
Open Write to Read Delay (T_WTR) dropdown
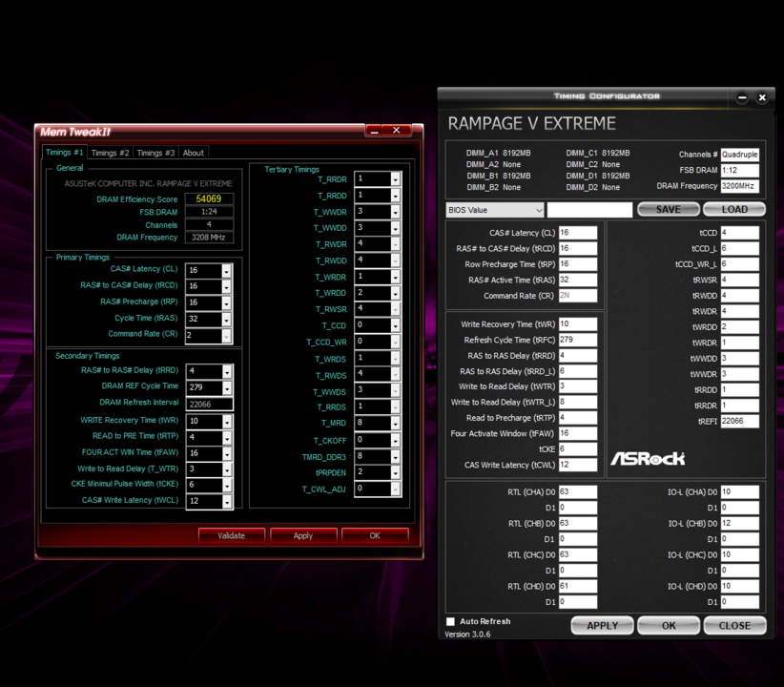(x=227, y=469)
